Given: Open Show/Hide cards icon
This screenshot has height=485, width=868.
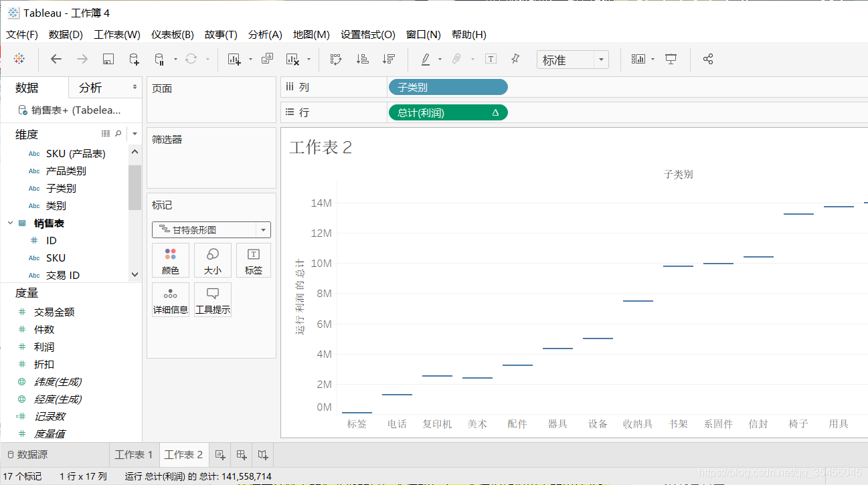Looking at the screenshot, I should [x=638, y=59].
